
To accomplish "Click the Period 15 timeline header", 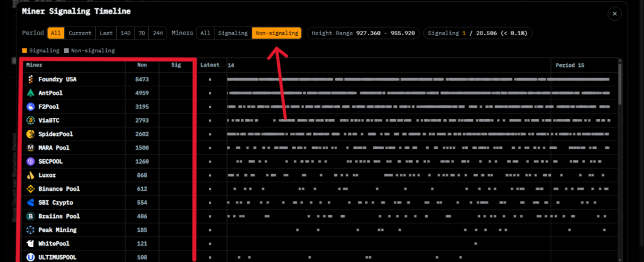I will pyautogui.click(x=570, y=65).
